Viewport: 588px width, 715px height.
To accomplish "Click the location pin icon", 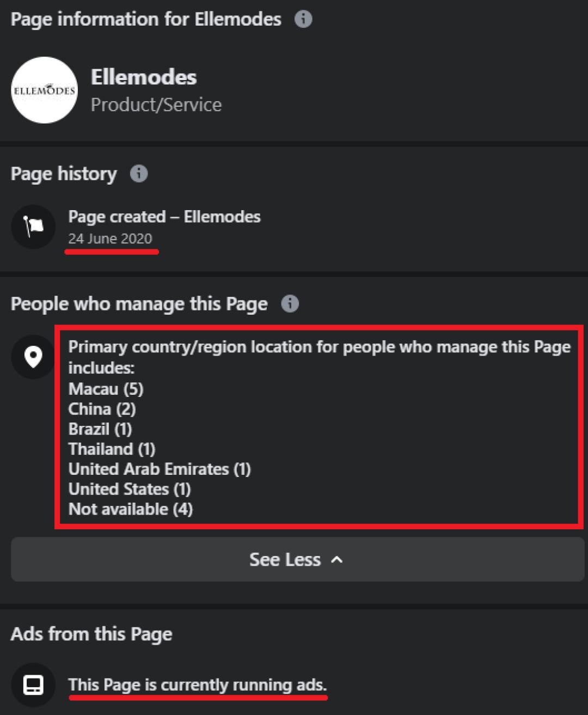I will (33, 357).
